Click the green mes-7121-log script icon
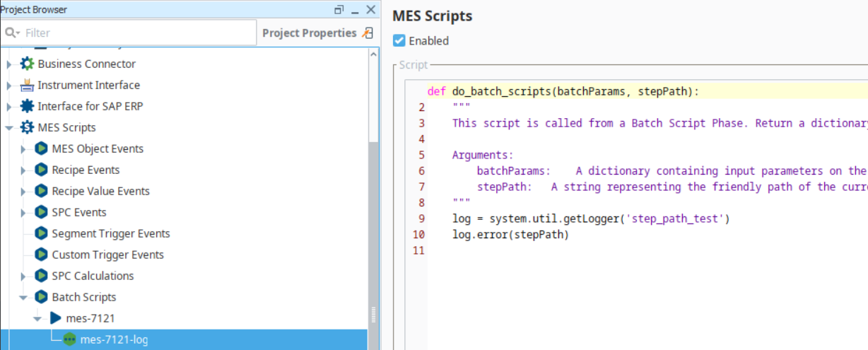 69,339
